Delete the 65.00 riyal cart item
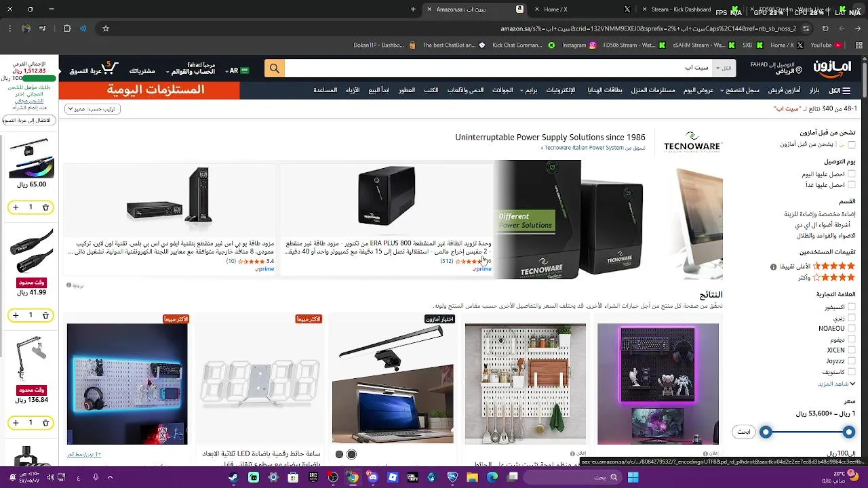The width and height of the screenshot is (868, 488). point(45,207)
